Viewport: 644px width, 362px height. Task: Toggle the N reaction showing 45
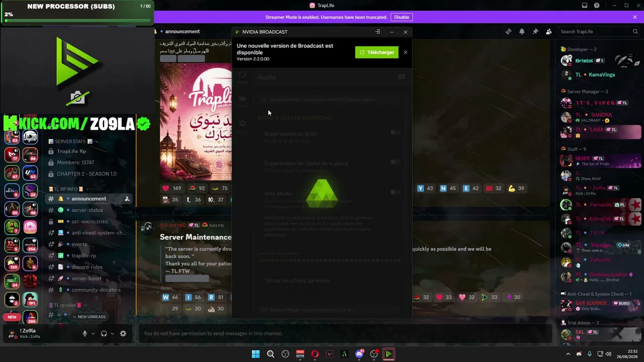click(448, 188)
